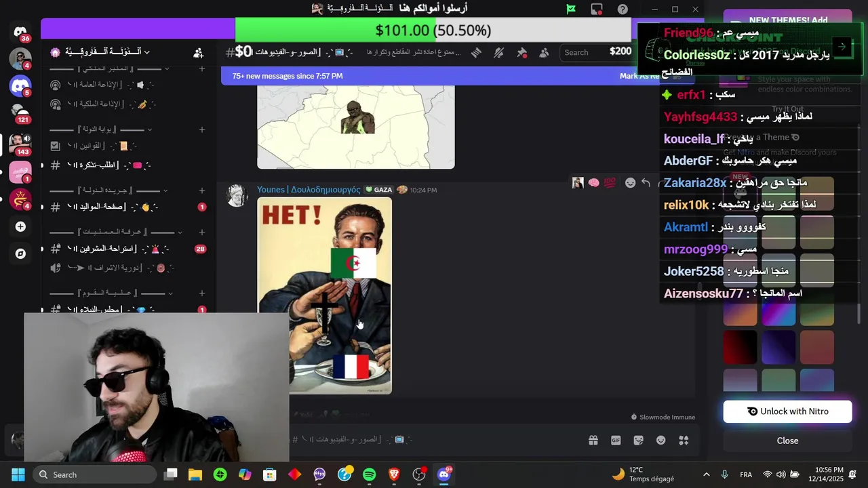Click the reply arrow on Younes message

pyautogui.click(x=646, y=183)
